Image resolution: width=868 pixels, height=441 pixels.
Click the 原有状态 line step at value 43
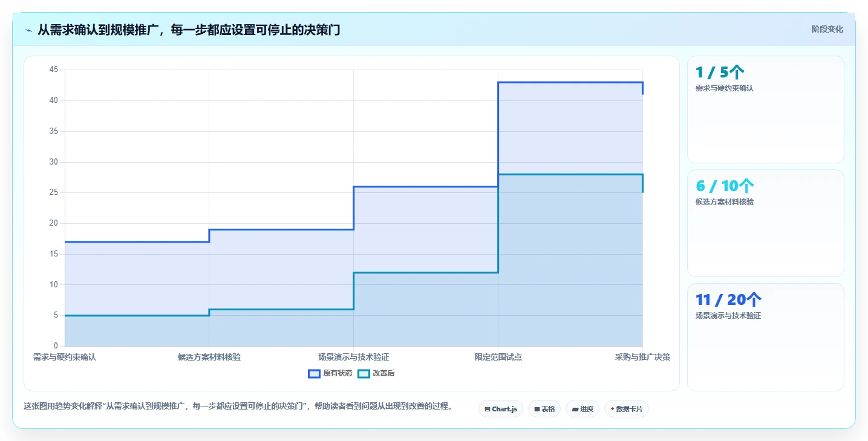570,82
